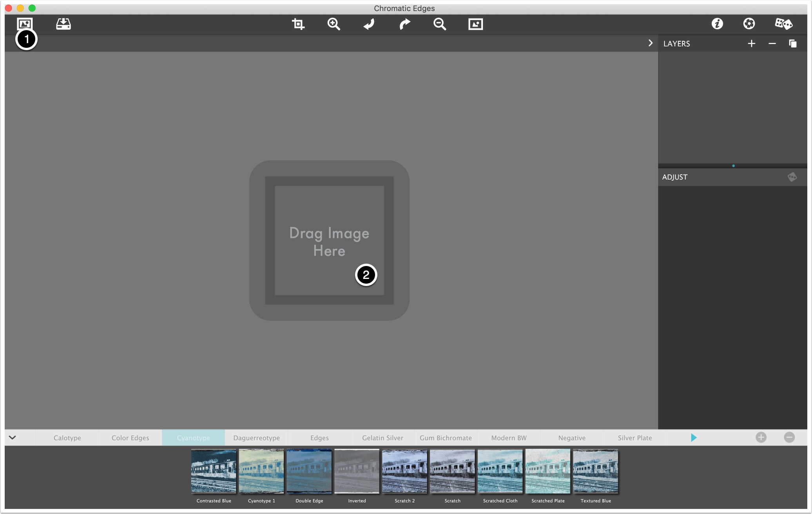812x514 pixels.
Task: Drag the Adjust opacity slider
Action: 733,166
